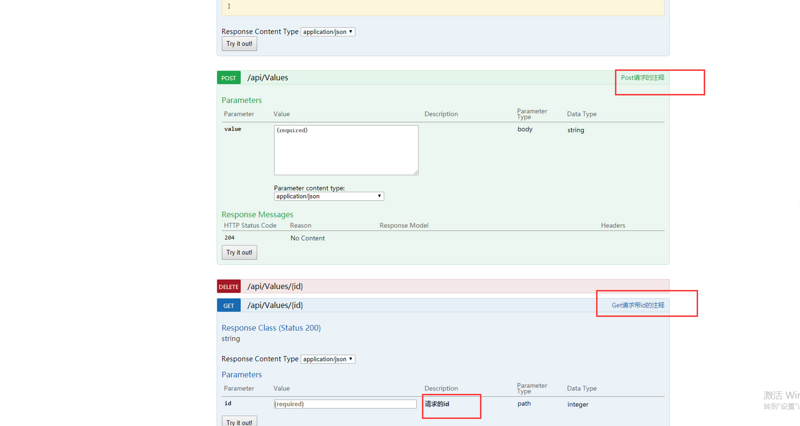Select the integer data type cell
800x426 pixels.
point(578,405)
